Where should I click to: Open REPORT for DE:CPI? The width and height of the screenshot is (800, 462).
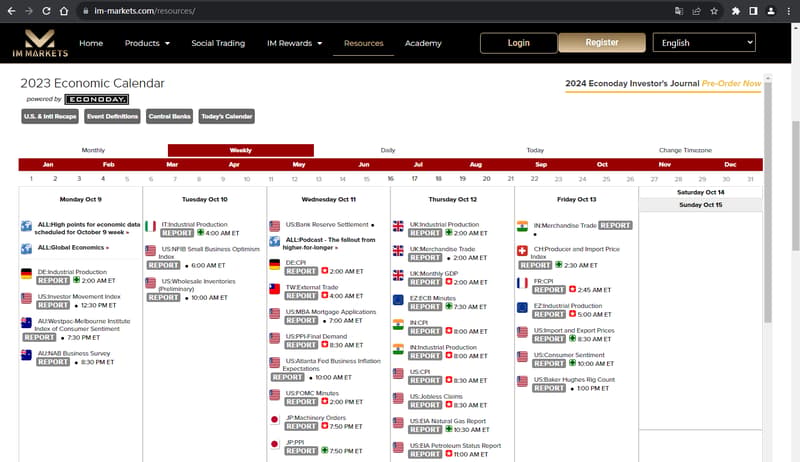tap(301, 271)
